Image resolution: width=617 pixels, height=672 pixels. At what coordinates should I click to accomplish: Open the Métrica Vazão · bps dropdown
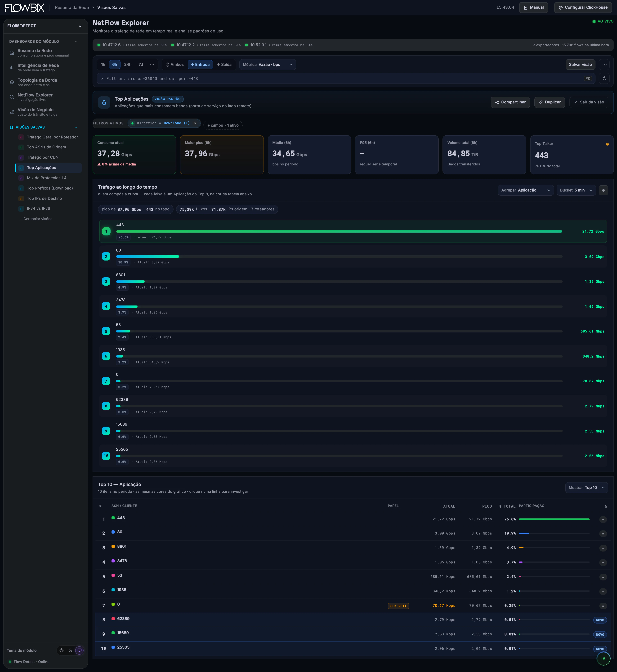click(x=267, y=64)
